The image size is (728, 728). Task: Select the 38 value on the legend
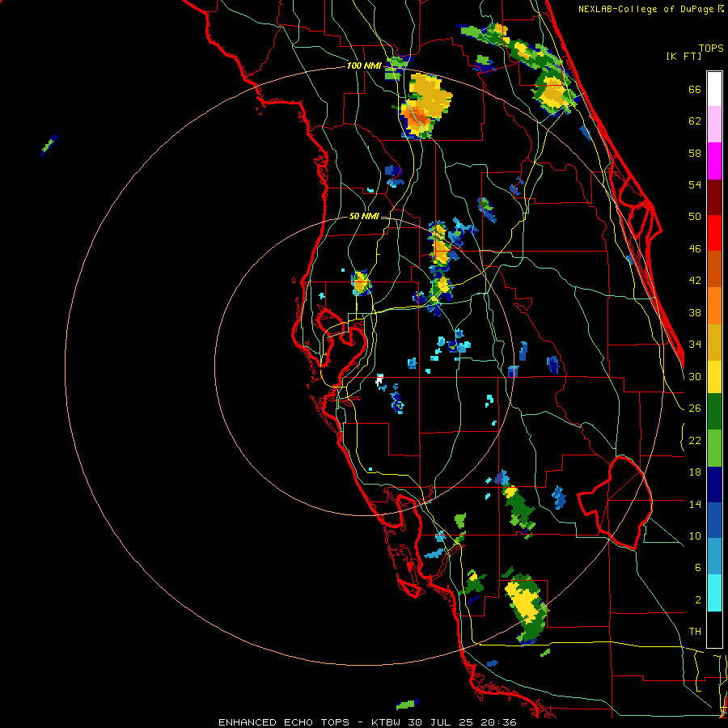click(x=695, y=312)
